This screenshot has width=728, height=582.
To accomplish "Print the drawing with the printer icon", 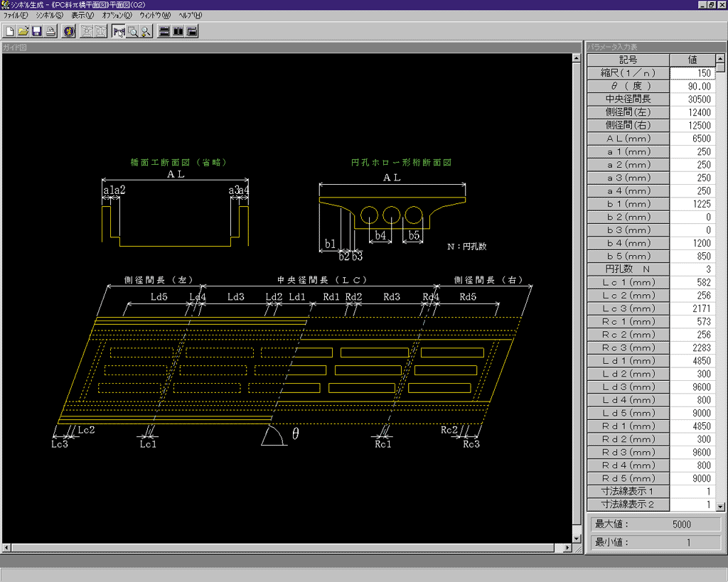I will (50, 31).
